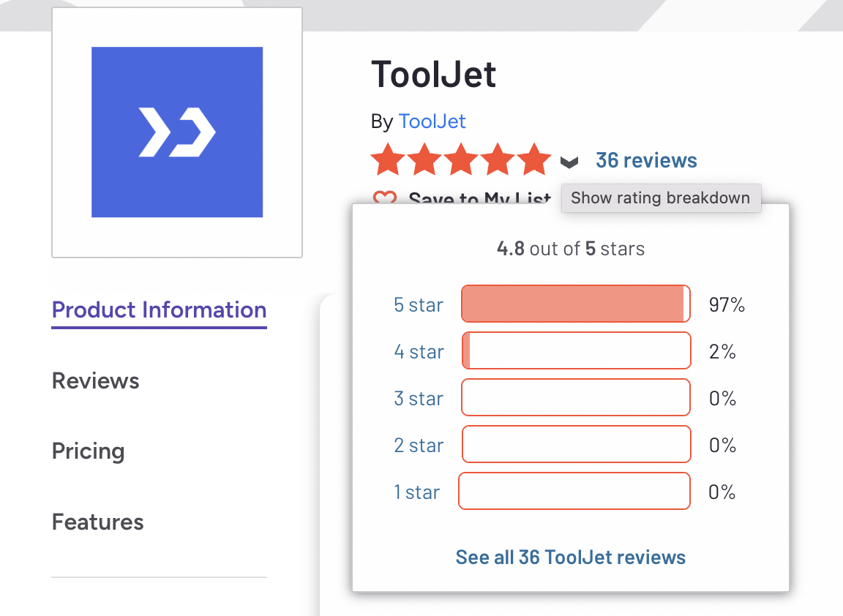Open the Product Information section
The image size is (843, 616).
click(x=158, y=309)
